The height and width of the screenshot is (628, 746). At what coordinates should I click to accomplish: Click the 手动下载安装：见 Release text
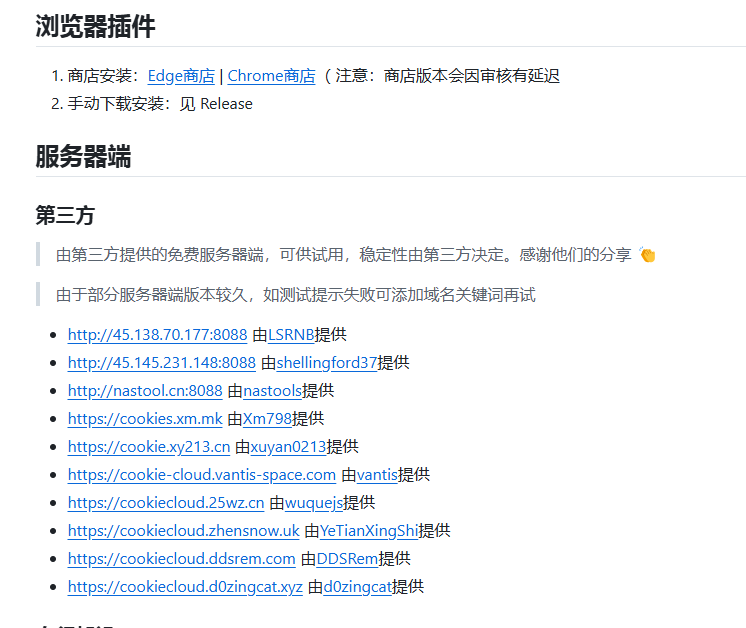160,104
